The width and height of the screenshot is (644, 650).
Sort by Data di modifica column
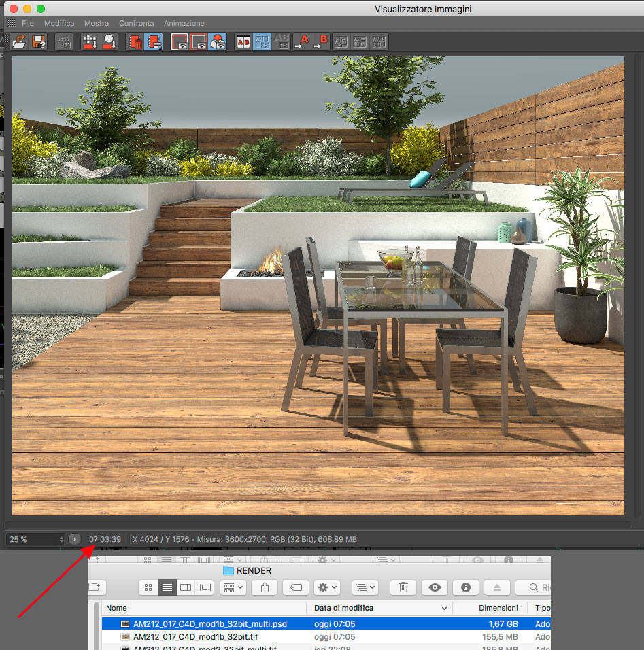tap(379, 608)
